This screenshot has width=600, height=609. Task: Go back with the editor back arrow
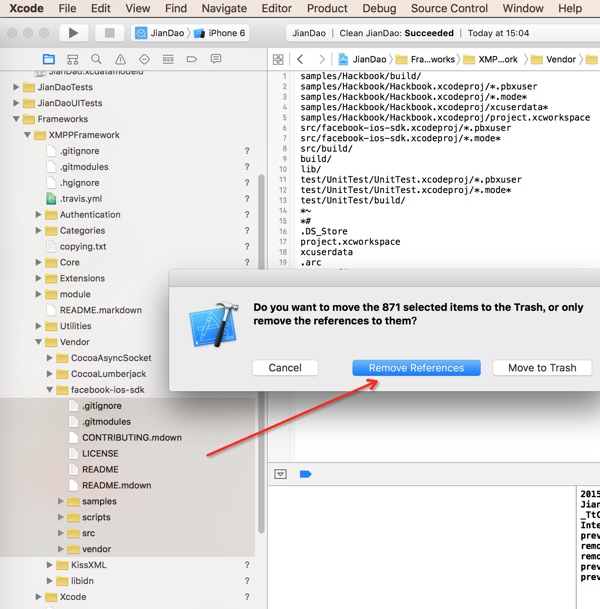[x=300, y=59]
